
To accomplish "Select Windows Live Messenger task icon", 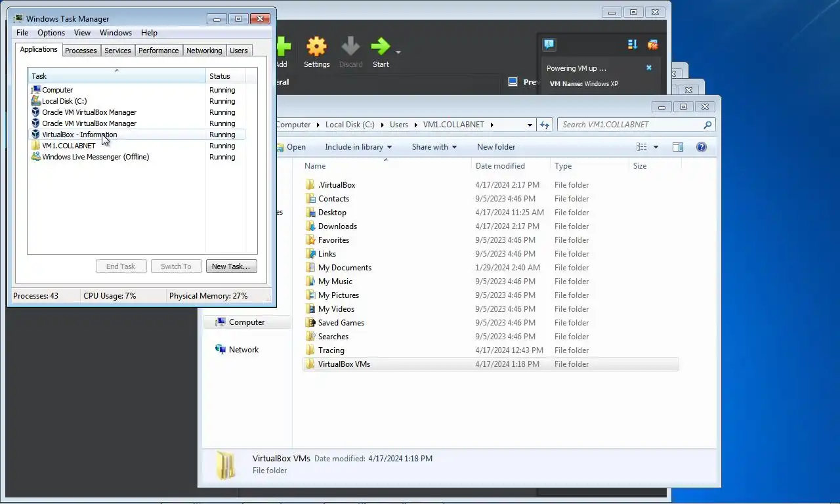I will [x=36, y=157].
